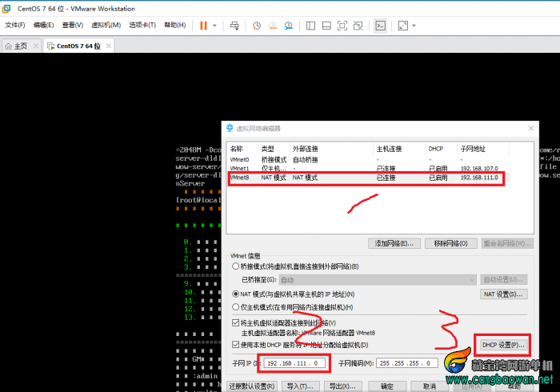This screenshot has height=392, width=560.
Task: Open the 帮助(H) menu
Action: pyautogui.click(x=175, y=25)
